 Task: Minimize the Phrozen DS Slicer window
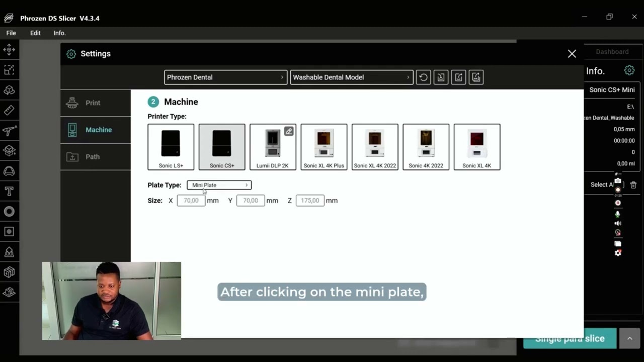[x=584, y=17]
